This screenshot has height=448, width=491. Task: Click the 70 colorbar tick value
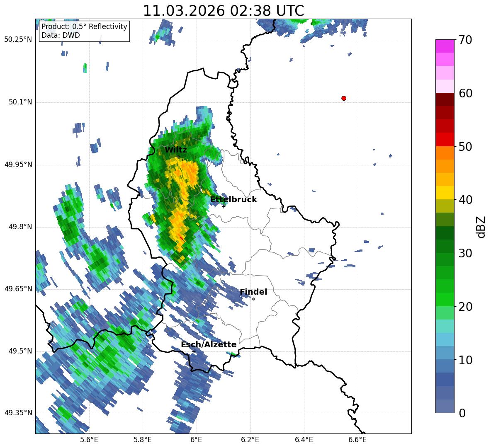point(465,40)
